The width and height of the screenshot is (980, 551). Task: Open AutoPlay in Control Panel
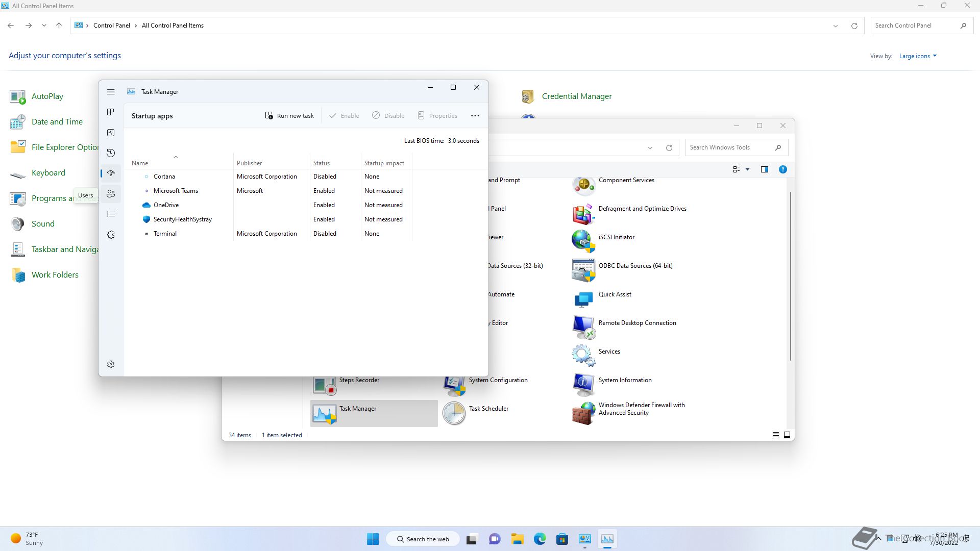click(x=37, y=96)
